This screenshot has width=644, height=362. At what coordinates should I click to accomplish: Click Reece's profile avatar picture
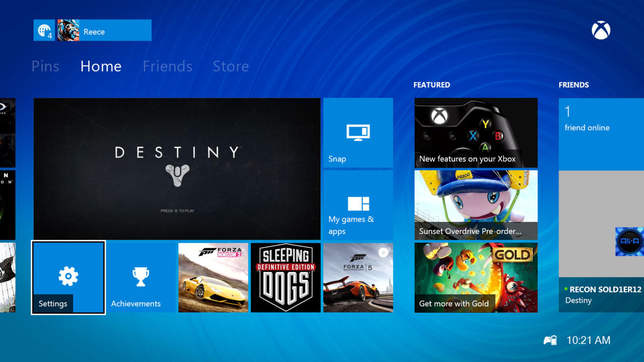tap(68, 30)
